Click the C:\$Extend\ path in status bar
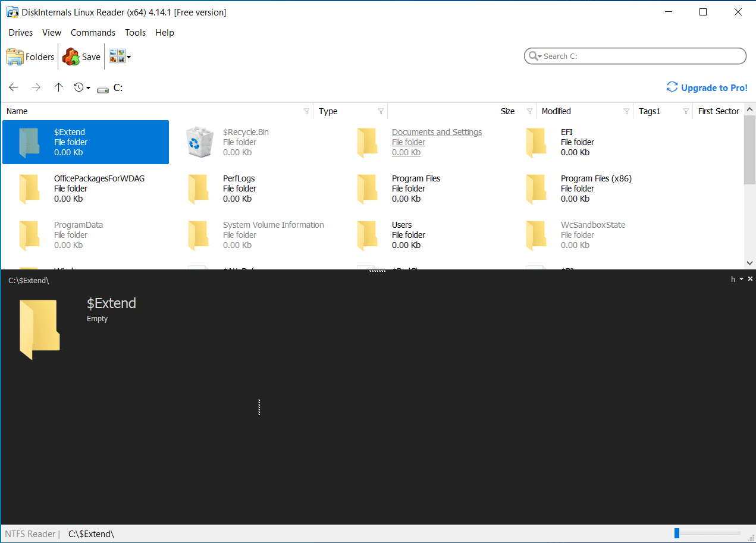 (91, 533)
